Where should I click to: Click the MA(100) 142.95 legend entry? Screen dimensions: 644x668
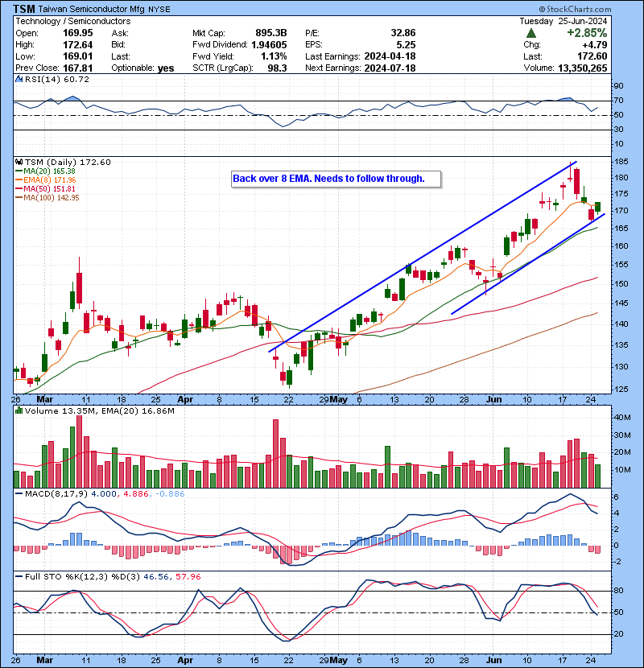tap(52, 198)
